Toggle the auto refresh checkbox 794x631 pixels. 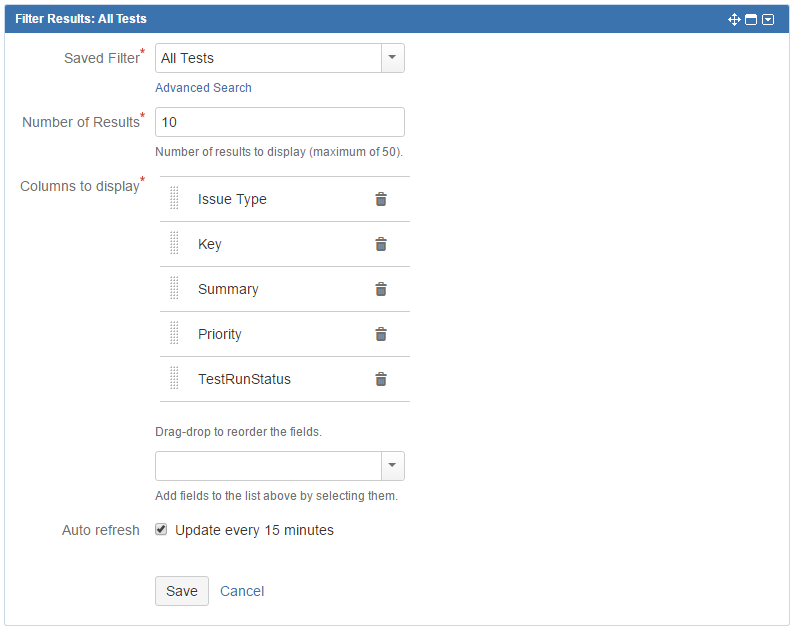pyautogui.click(x=161, y=529)
